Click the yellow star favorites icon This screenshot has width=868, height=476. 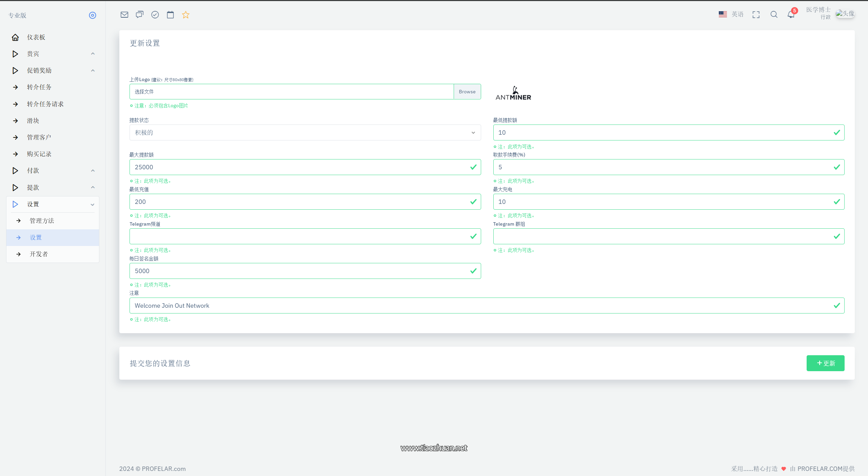pos(185,15)
